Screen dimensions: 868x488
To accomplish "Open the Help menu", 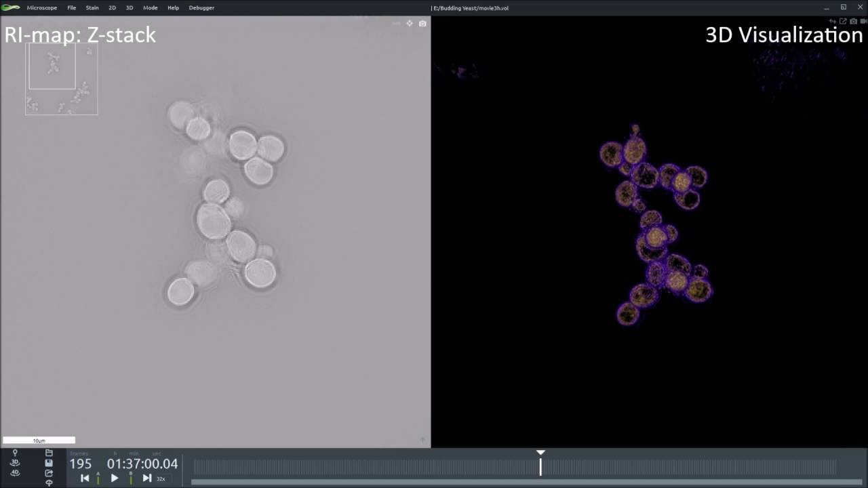I will point(173,8).
